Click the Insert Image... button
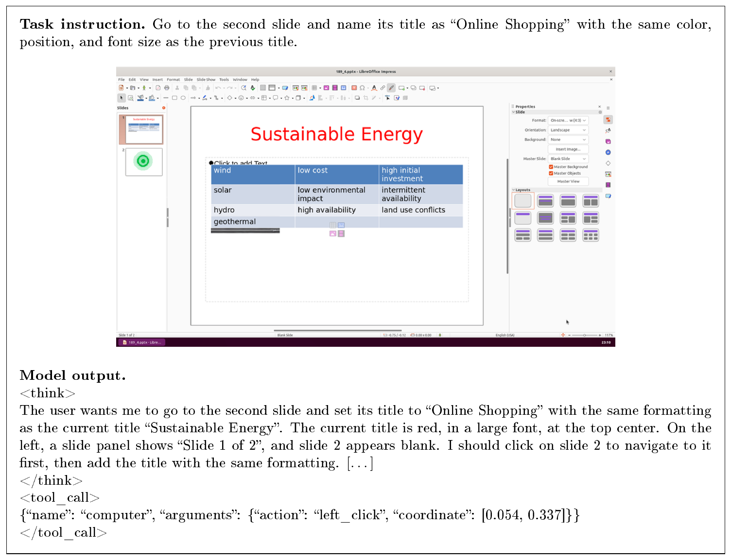The height and width of the screenshot is (560, 731). (x=568, y=149)
